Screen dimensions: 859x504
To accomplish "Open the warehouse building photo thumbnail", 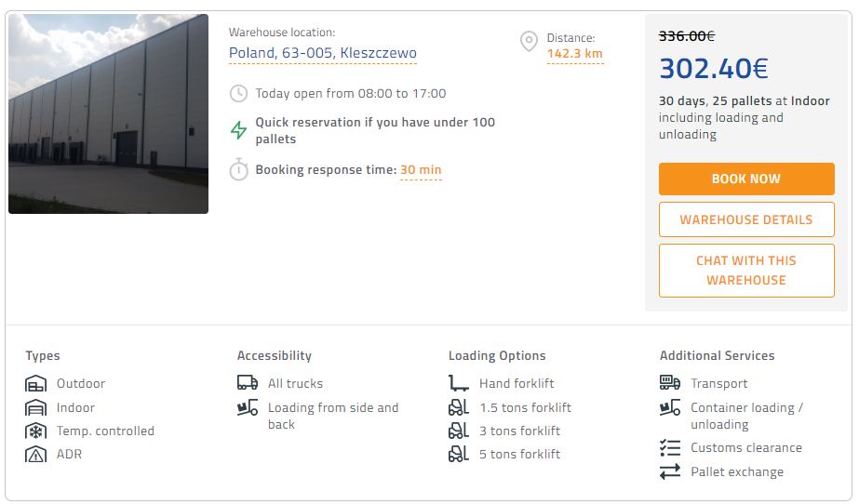I will (x=108, y=113).
